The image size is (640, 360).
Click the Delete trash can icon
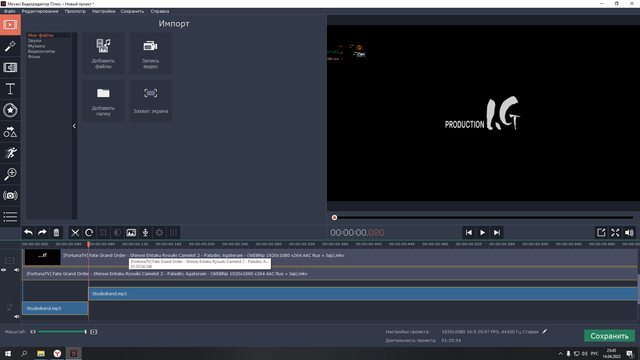56,233
